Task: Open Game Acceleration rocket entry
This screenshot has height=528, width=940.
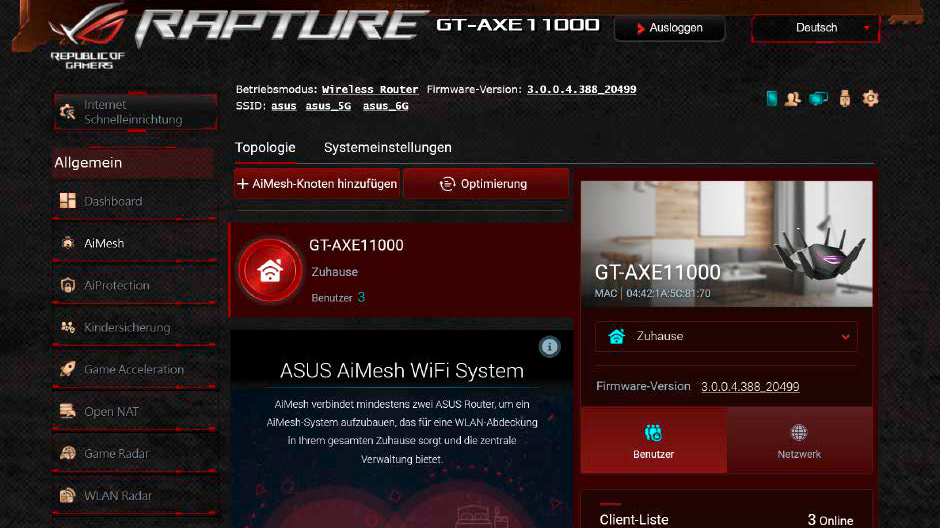Action: coord(133,369)
